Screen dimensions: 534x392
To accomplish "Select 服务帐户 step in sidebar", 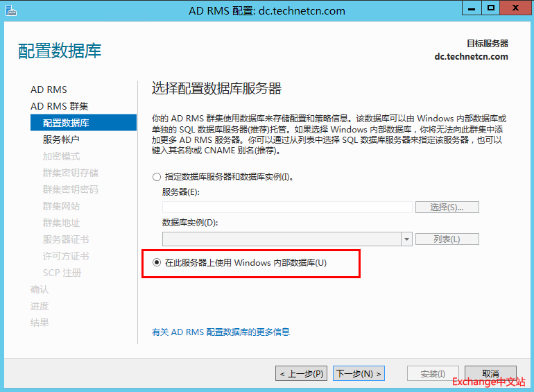I will (61, 139).
